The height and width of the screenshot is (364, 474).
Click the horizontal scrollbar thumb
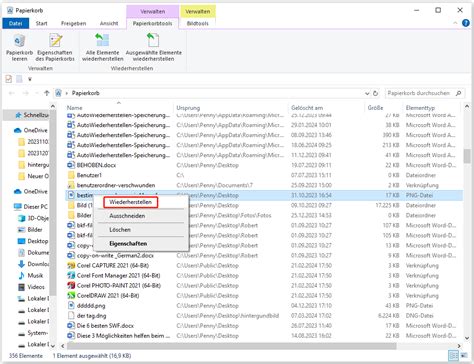tap(232, 346)
